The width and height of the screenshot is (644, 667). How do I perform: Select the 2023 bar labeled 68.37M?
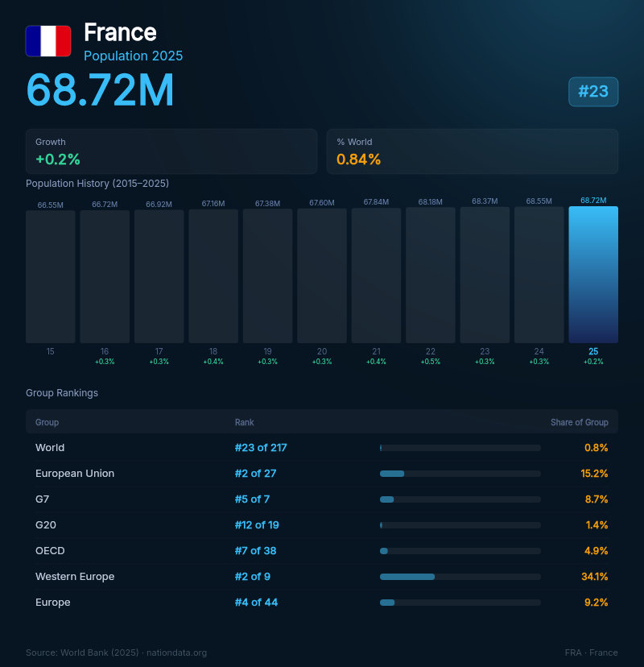point(485,275)
